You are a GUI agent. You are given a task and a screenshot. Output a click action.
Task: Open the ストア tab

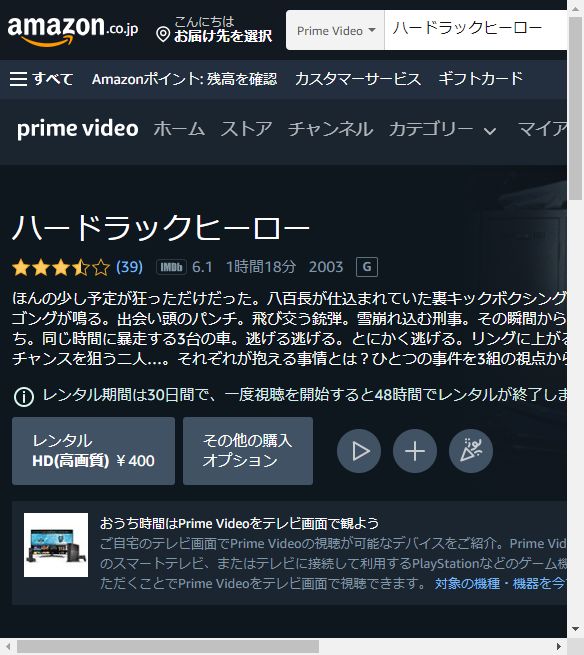(x=246, y=129)
